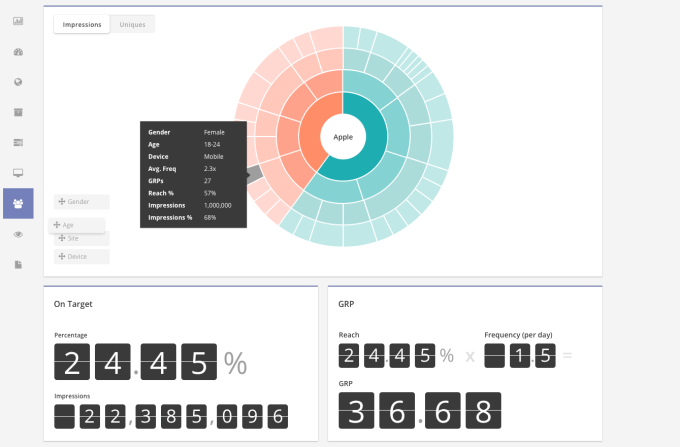Click the 36.68 GRP flip counter
This screenshot has height=447, width=680.
(x=420, y=411)
